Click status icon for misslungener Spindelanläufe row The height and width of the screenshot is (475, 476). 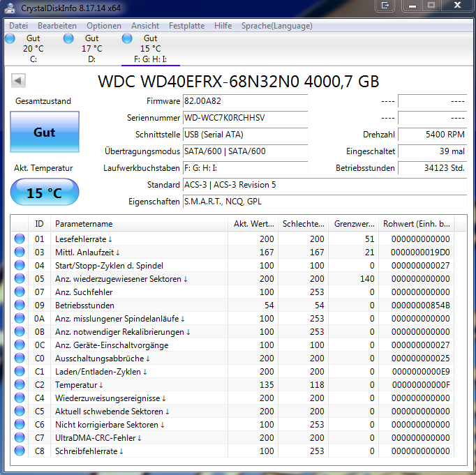20,319
